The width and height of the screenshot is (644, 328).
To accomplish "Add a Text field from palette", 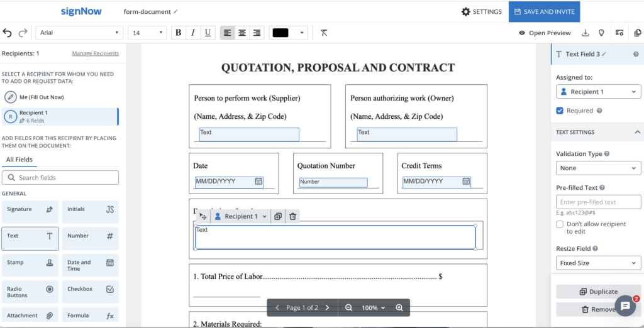I will pos(30,239).
